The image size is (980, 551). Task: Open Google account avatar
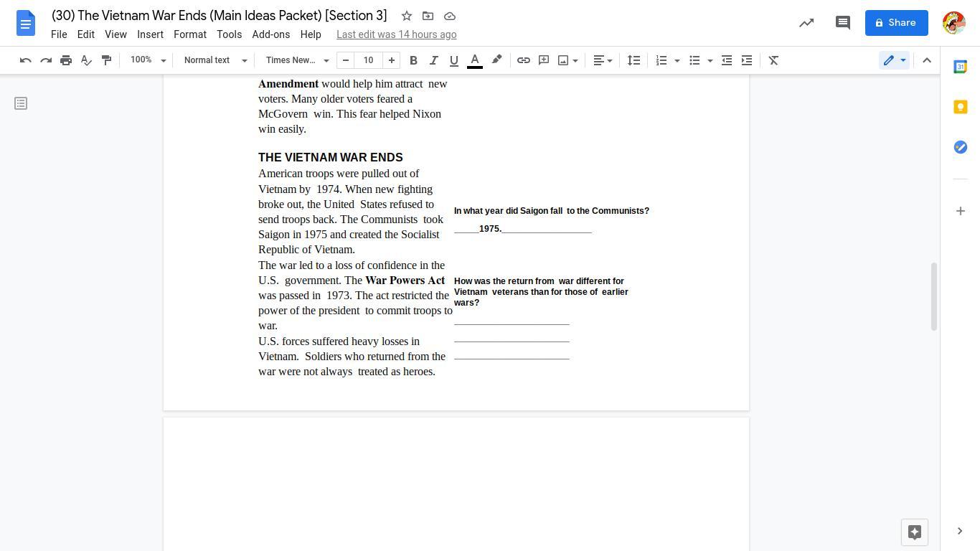pyautogui.click(x=953, y=23)
